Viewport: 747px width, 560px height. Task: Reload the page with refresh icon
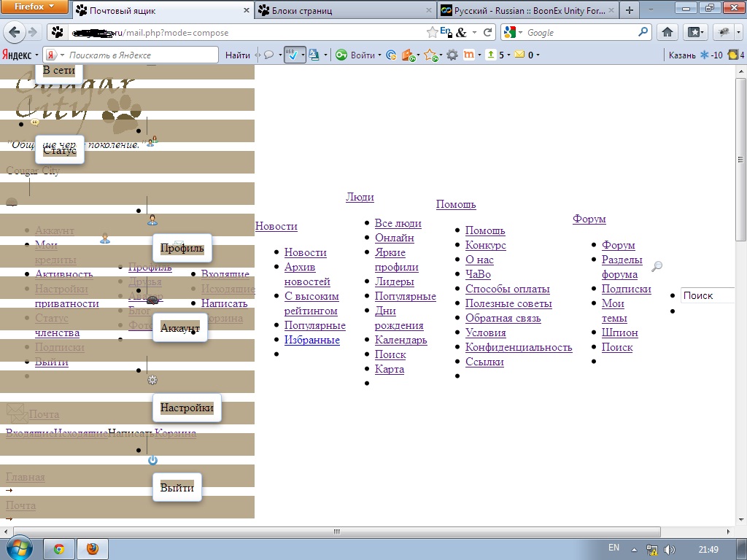[x=488, y=33]
